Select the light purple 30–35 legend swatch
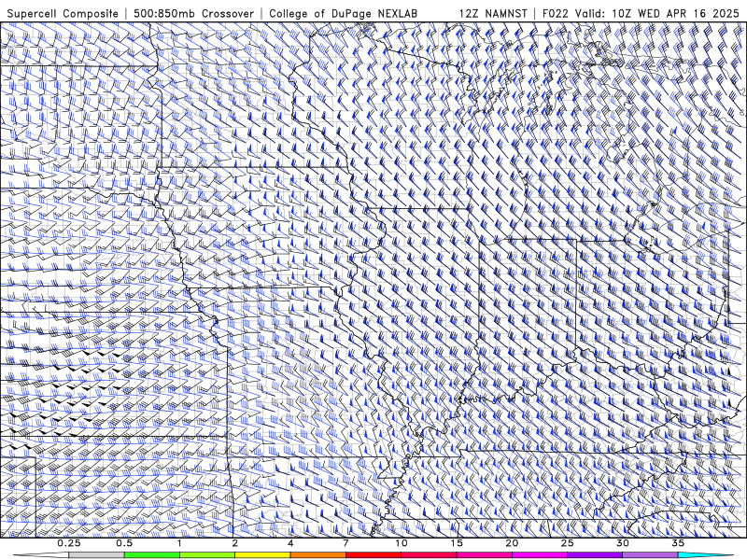This screenshot has height=560, width=747. coord(650,555)
